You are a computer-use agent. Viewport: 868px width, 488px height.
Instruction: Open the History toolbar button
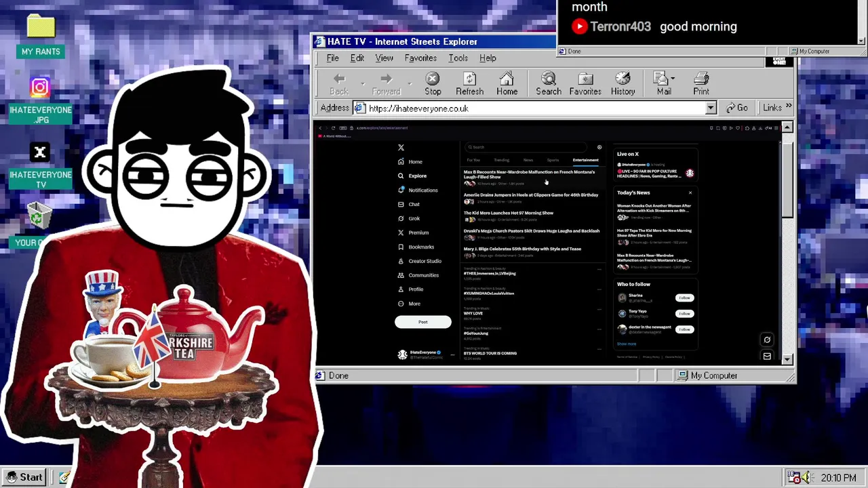point(623,84)
